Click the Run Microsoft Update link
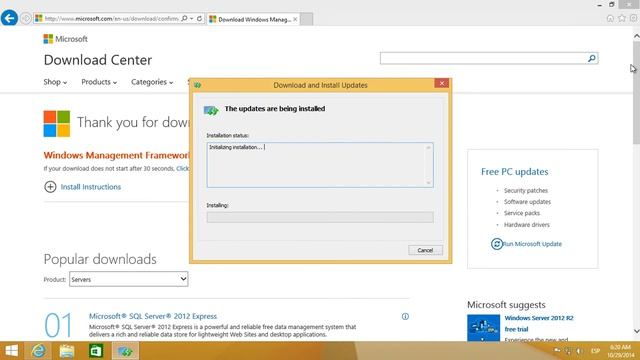The height and width of the screenshot is (360, 640). (532, 244)
